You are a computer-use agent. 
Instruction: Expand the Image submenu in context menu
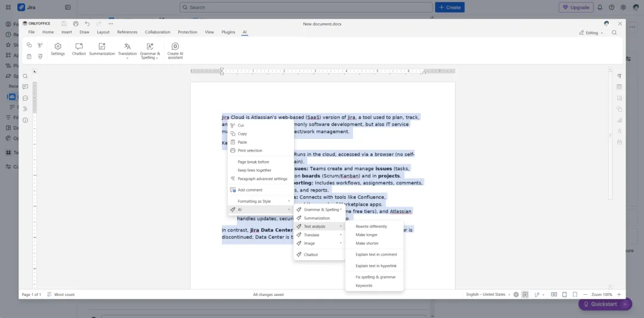(x=320, y=243)
